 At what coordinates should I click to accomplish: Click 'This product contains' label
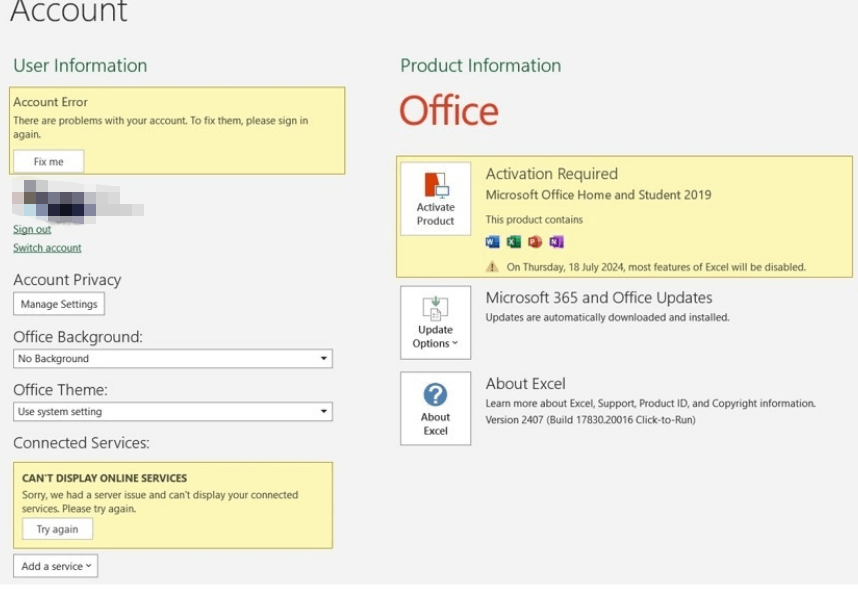pos(534,219)
